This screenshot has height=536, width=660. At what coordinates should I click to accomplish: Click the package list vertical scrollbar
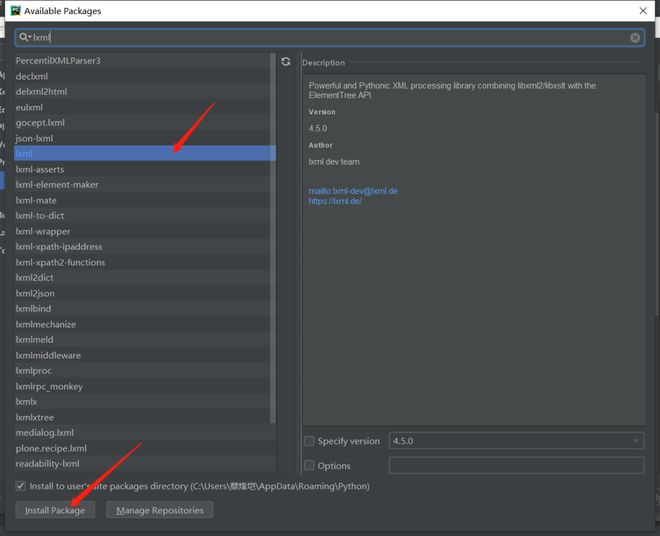coord(273,240)
